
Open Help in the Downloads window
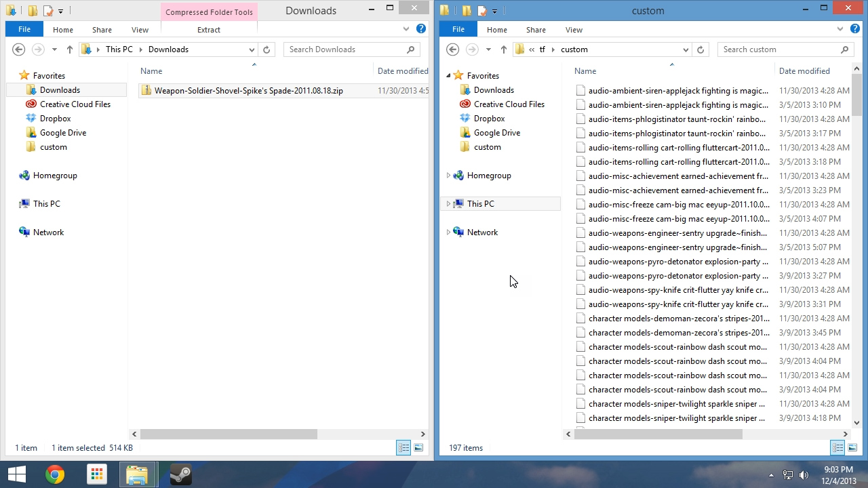pyautogui.click(x=421, y=29)
